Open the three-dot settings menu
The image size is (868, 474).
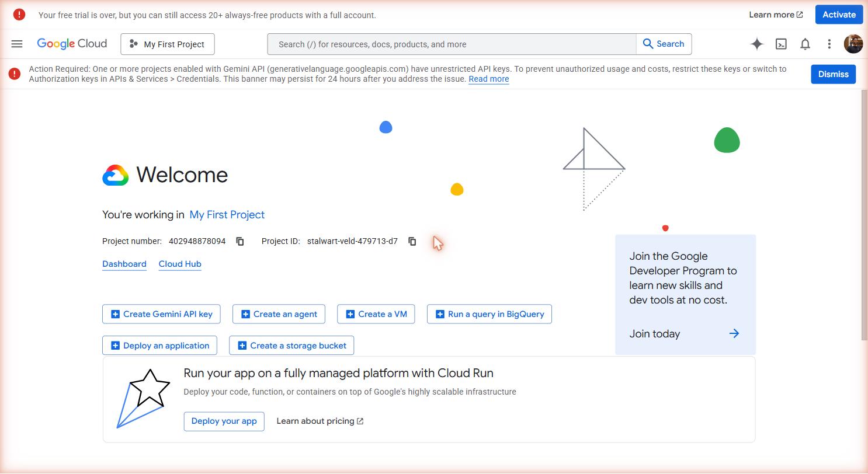coord(829,44)
